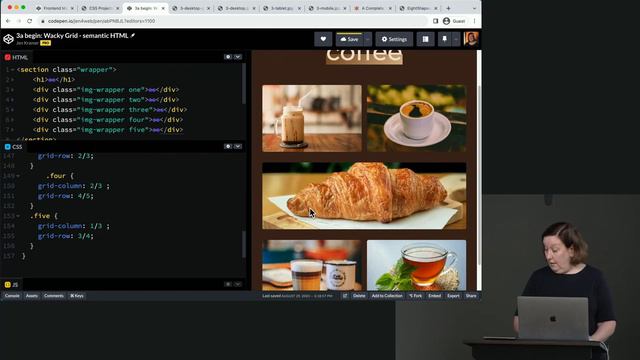Image resolution: width=640 pixels, height=360 pixels.
Task: Switch to the 3-mobile browser tab
Action: [x=327, y=8]
